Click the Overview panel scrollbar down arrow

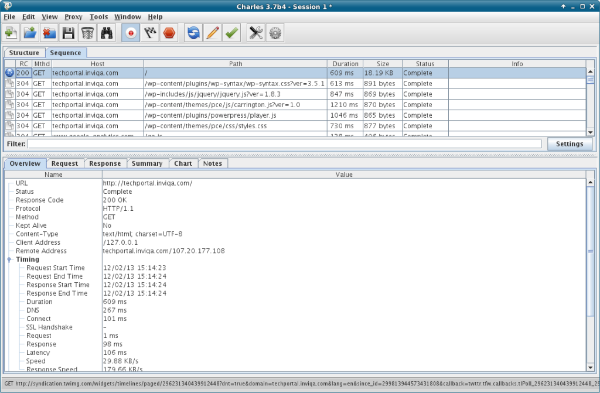590,367
